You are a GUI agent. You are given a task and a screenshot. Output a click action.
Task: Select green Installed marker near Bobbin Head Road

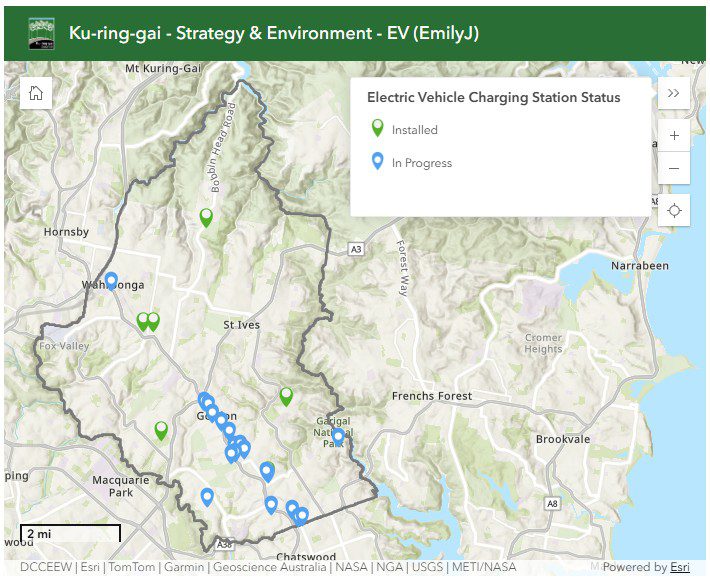point(206,216)
